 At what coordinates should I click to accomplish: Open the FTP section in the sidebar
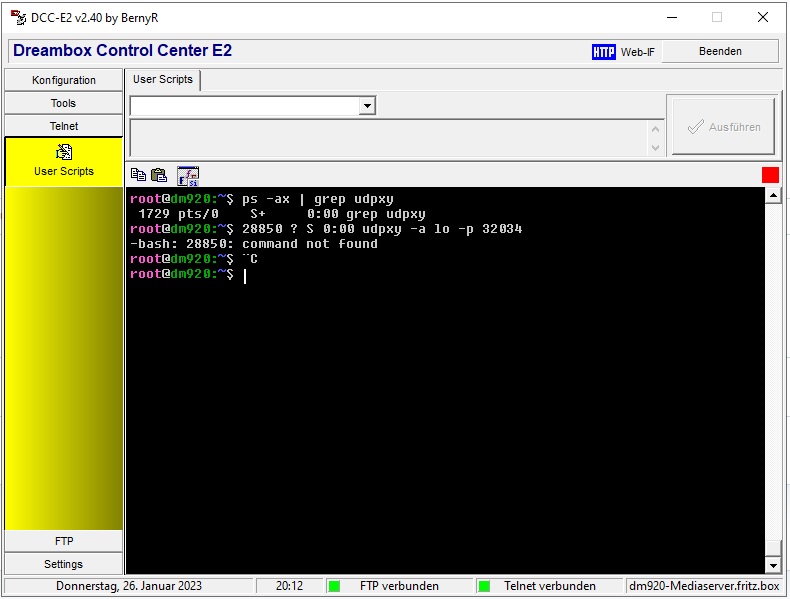pos(64,541)
